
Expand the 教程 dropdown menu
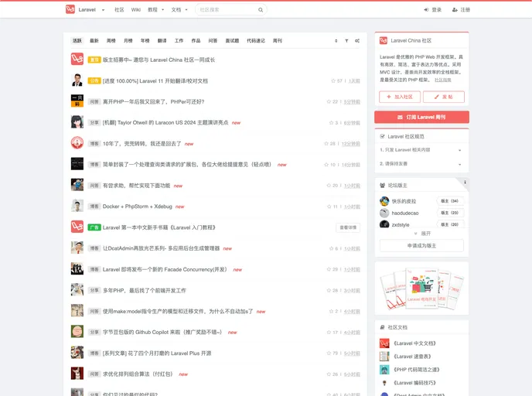(x=155, y=10)
